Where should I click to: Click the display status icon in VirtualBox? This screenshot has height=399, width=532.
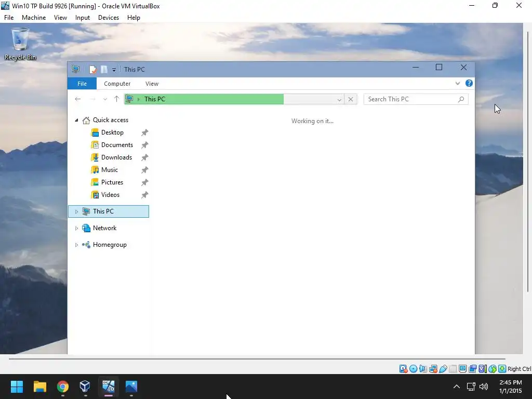(462, 369)
